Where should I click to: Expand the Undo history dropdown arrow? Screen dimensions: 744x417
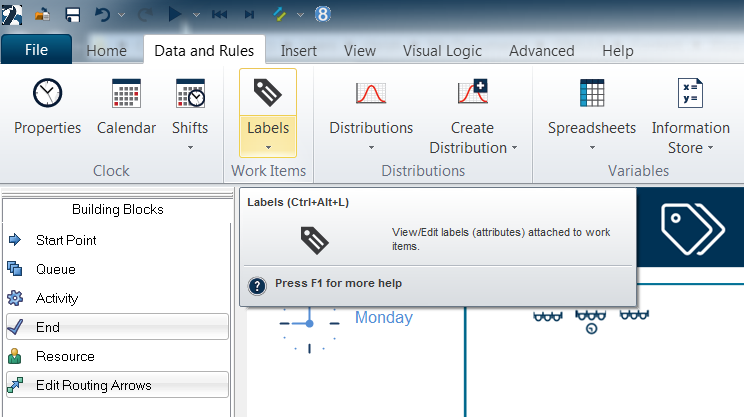pos(121,15)
